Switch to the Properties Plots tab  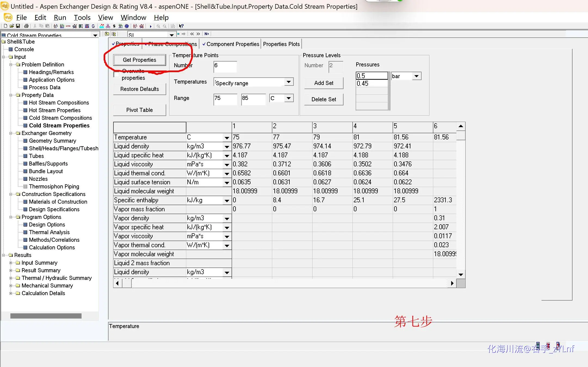281,44
